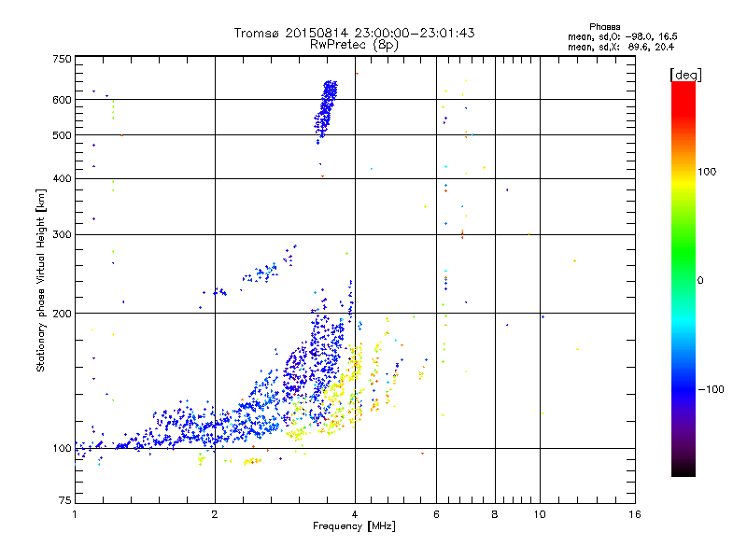Viewport: 747px width, 560px height.
Task: Click the y-axis tick label '75'
Action: (x=65, y=500)
